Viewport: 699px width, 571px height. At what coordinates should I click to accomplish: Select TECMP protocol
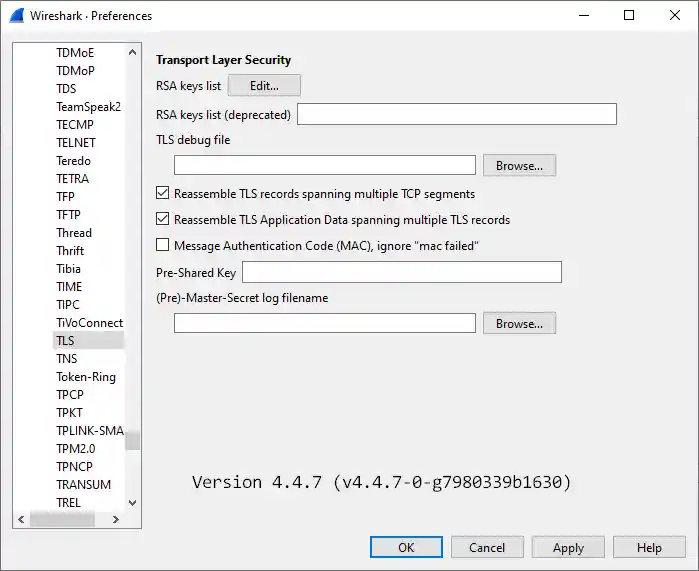pos(75,124)
